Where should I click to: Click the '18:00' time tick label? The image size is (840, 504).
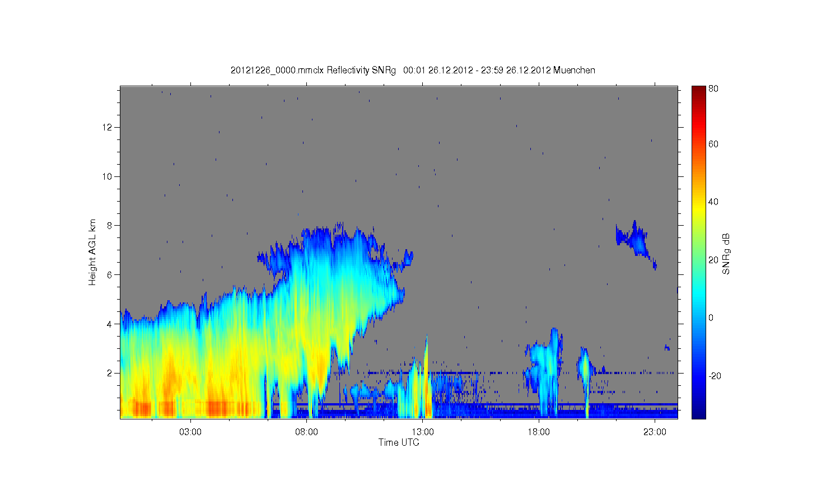point(539,432)
